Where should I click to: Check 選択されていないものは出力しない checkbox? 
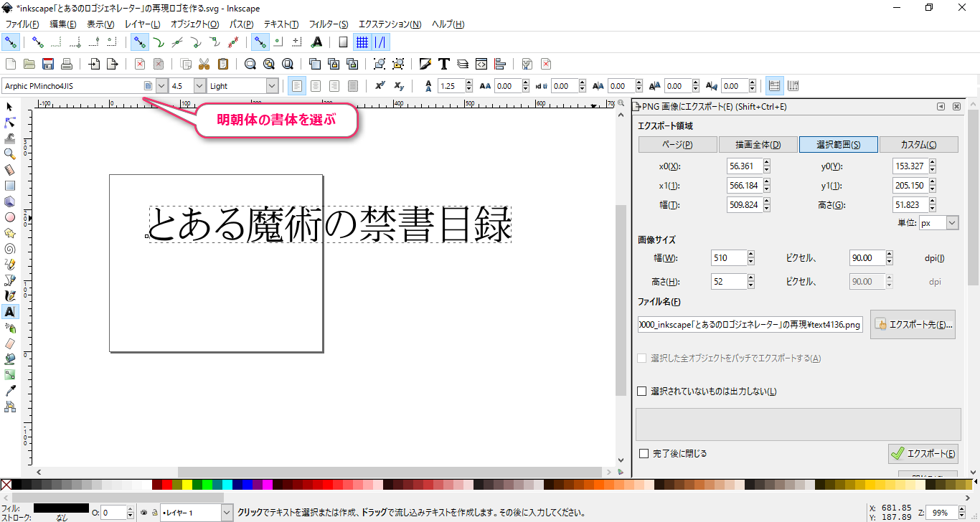click(642, 391)
